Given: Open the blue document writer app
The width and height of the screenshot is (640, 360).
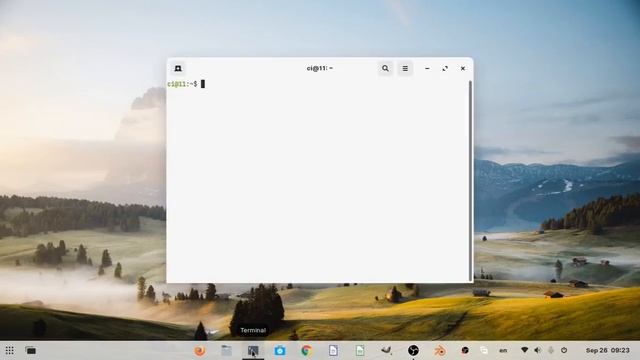Looking at the screenshot, I should [x=333, y=351].
